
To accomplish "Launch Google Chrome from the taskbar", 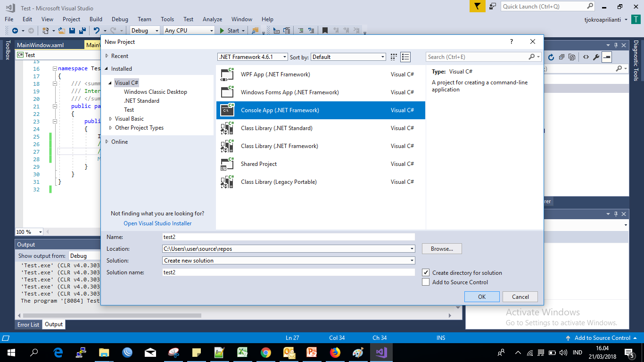I will (x=265, y=352).
